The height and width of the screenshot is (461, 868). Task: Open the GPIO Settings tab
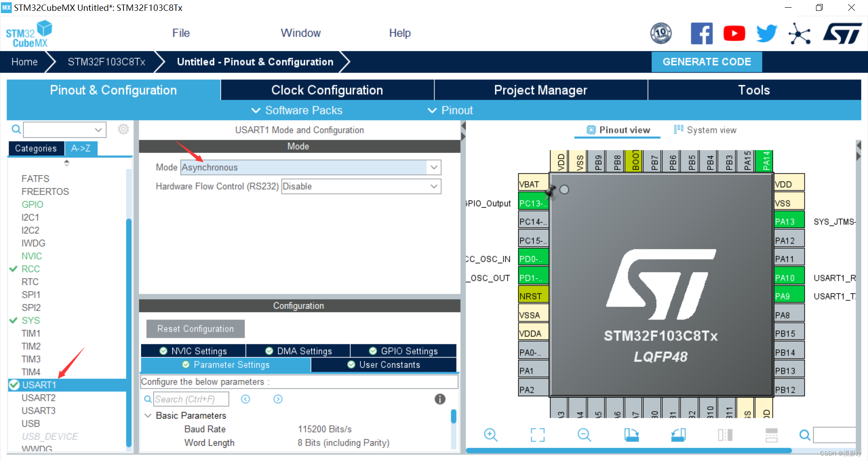(x=403, y=351)
